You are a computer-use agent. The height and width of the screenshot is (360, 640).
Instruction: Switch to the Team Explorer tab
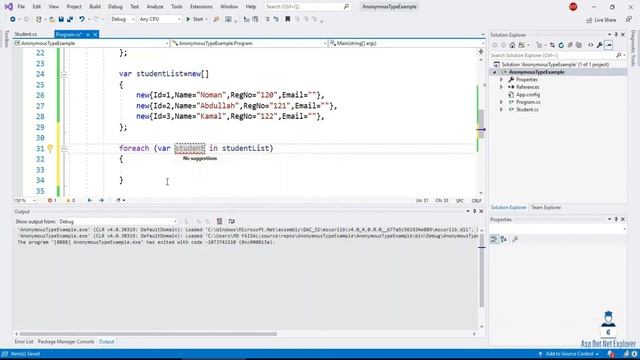[x=546, y=207]
